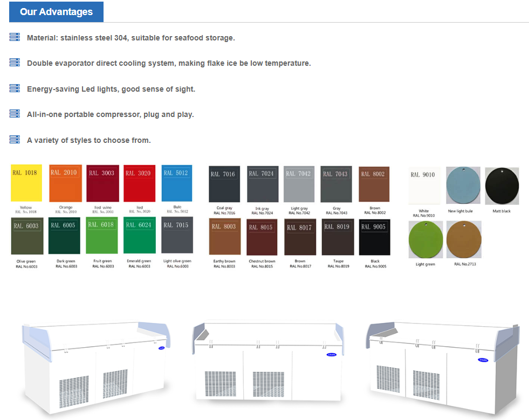Click the bullet icon beside variety of styles
The image size is (529, 420).
pyautogui.click(x=15, y=140)
